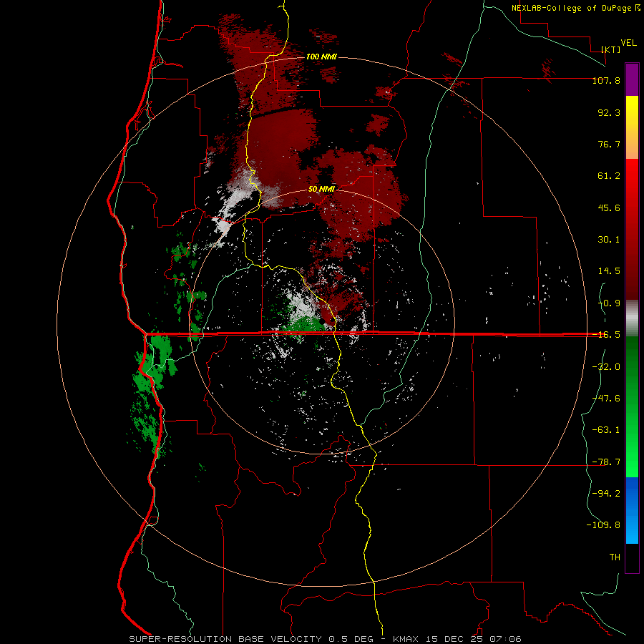
Task: Click the -109.8 scale value
Action: click(x=603, y=525)
